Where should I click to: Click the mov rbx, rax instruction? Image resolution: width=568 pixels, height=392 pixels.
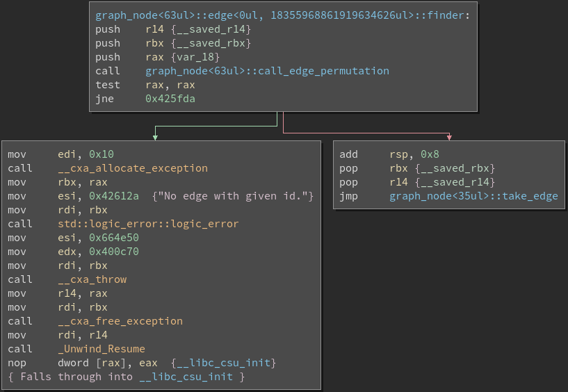click(x=58, y=182)
